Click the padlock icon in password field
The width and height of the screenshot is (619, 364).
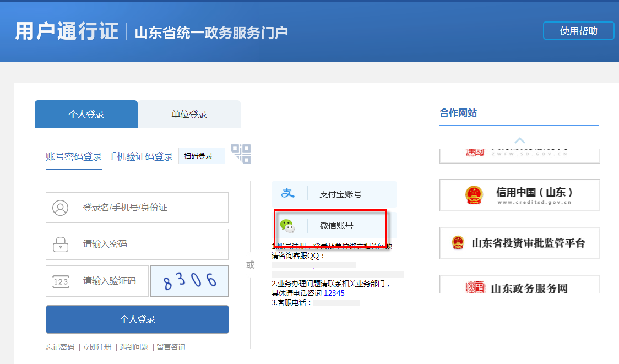pos(60,244)
